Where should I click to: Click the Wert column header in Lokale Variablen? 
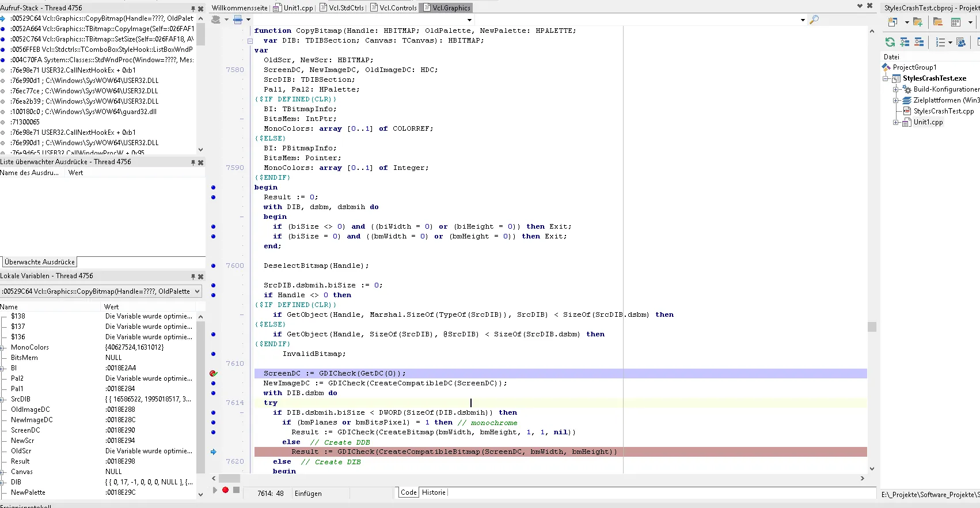tap(149, 307)
